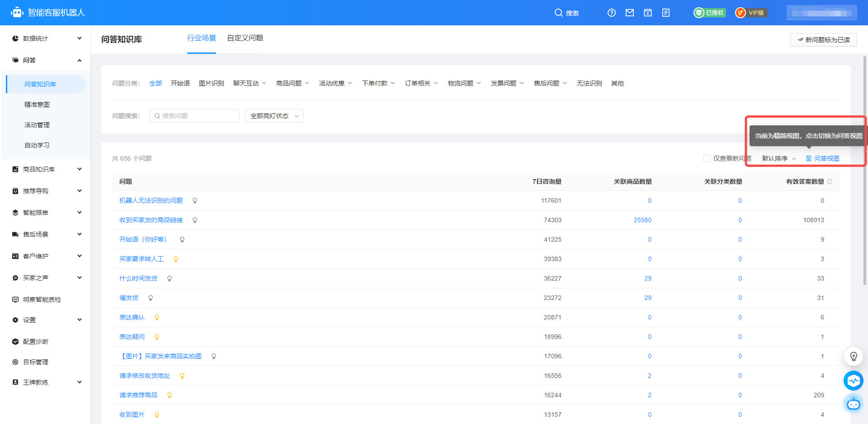
Task: Expand 活动优惠 category dropdown
Action: click(335, 83)
